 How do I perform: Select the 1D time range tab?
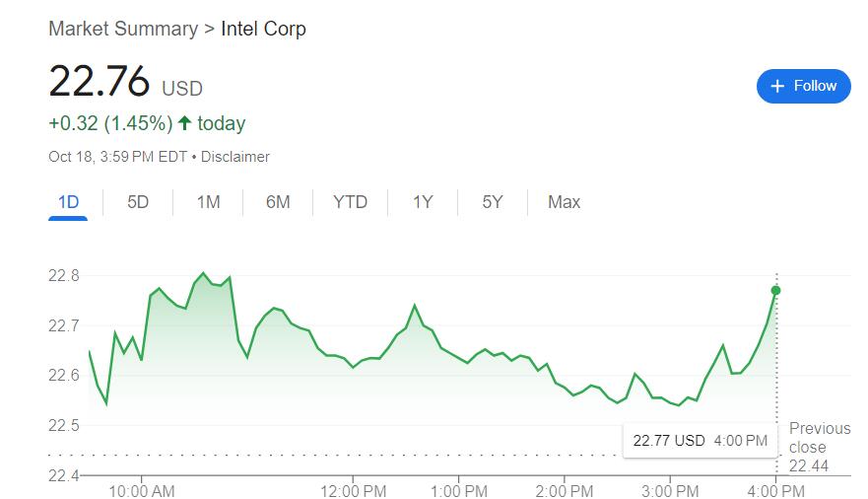point(68,202)
